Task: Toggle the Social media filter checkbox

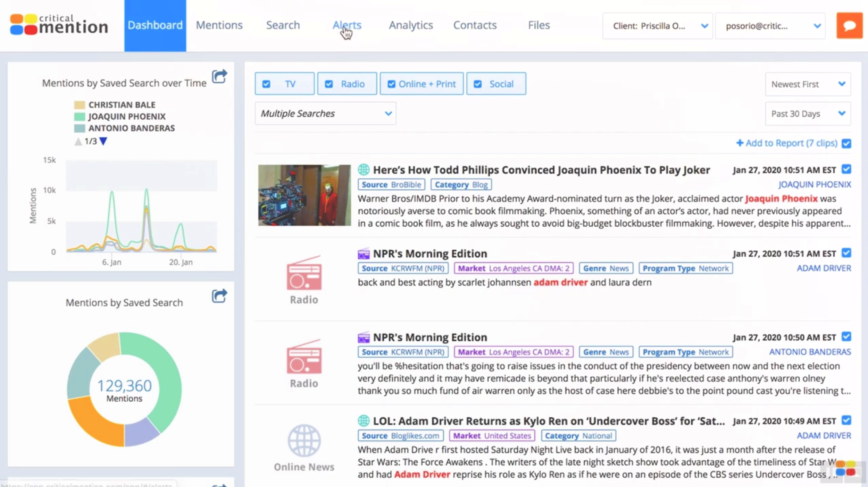Action: tap(478, 84)
